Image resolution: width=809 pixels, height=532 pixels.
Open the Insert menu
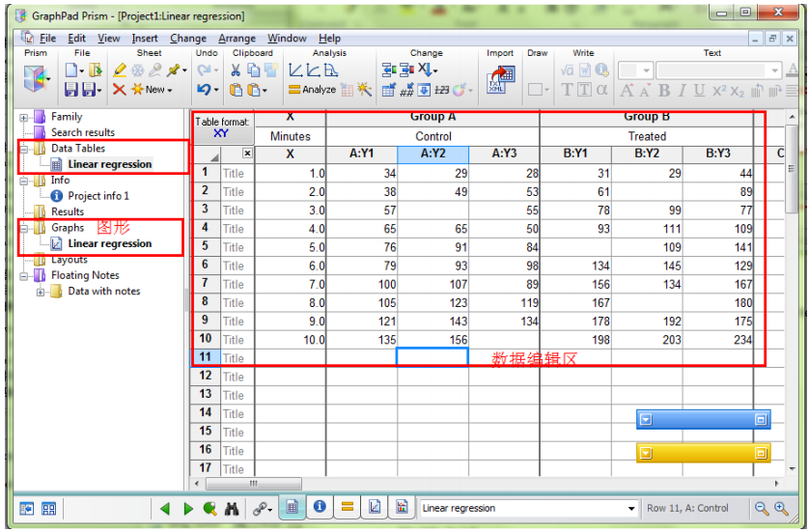(x=145, y=39)
